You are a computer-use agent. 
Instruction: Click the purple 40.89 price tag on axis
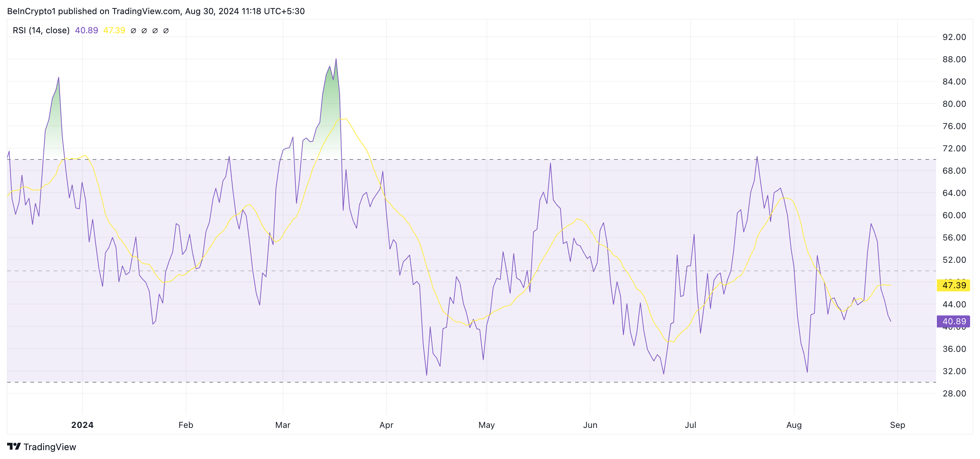tap(953, 321)
